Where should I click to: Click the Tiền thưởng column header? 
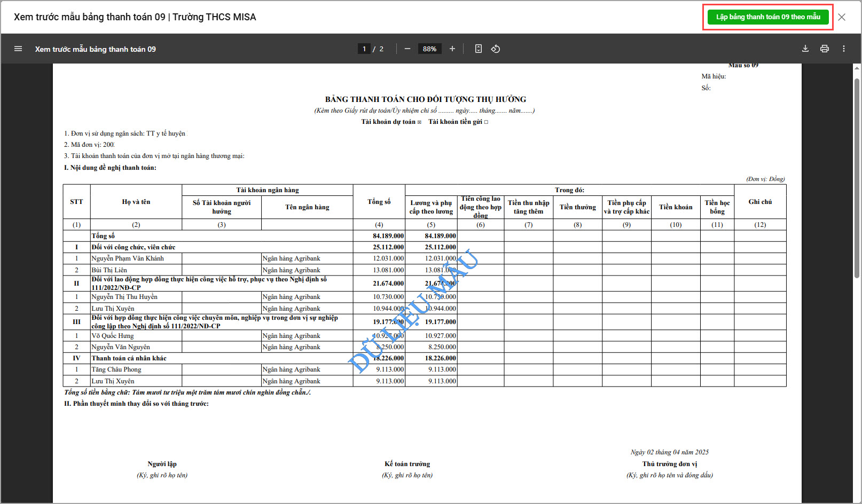578,207
